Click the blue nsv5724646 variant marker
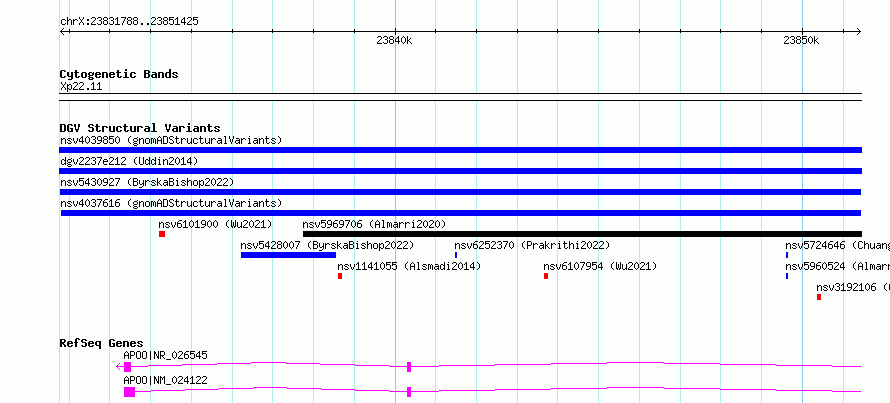Screen dimensions: 890x403 point(787,255)
